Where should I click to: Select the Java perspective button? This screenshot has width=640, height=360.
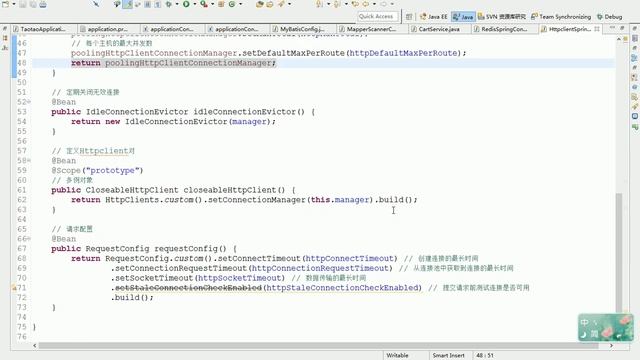click(x=463, y=17)
